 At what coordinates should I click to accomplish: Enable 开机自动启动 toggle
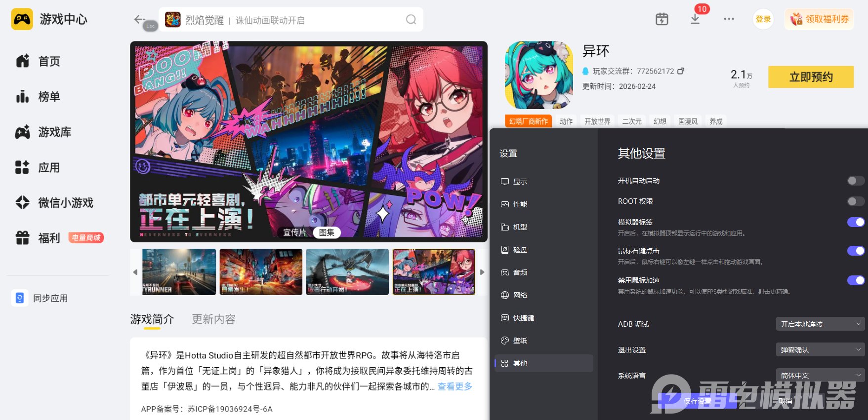(x=856, y=181)
